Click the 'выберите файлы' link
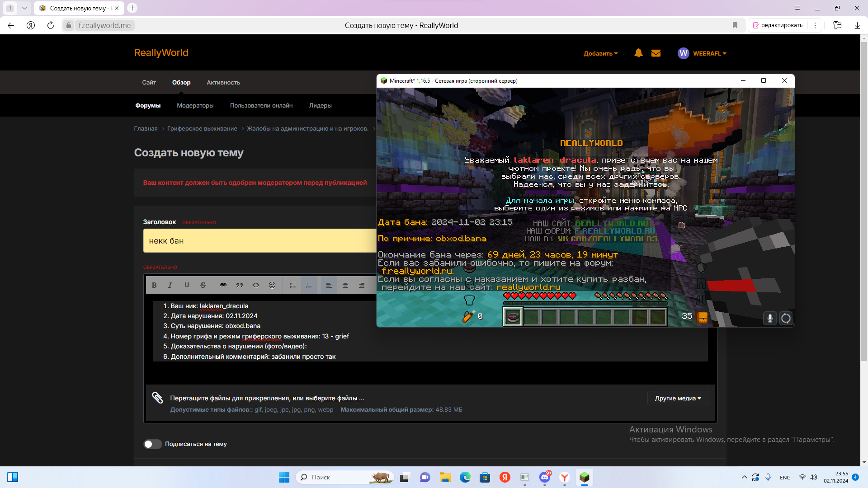 (335, 398)
